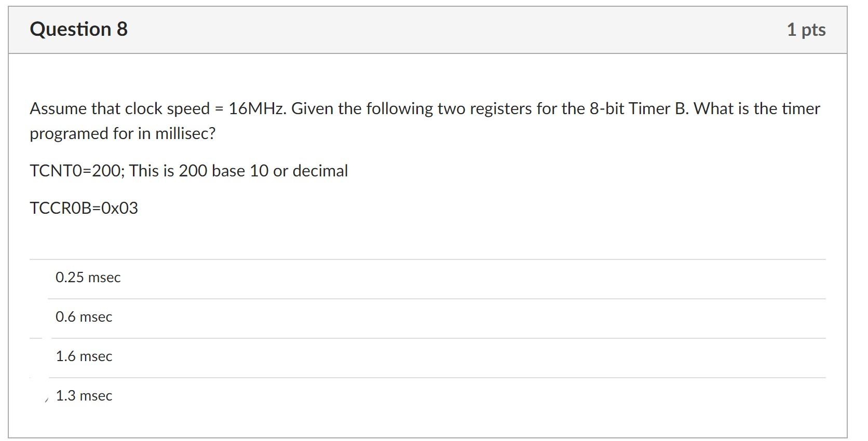Image resolution: width=868 pixels, height=441 pixels.
Task: Select the 1.3 msec answer option
Action: 84,396
